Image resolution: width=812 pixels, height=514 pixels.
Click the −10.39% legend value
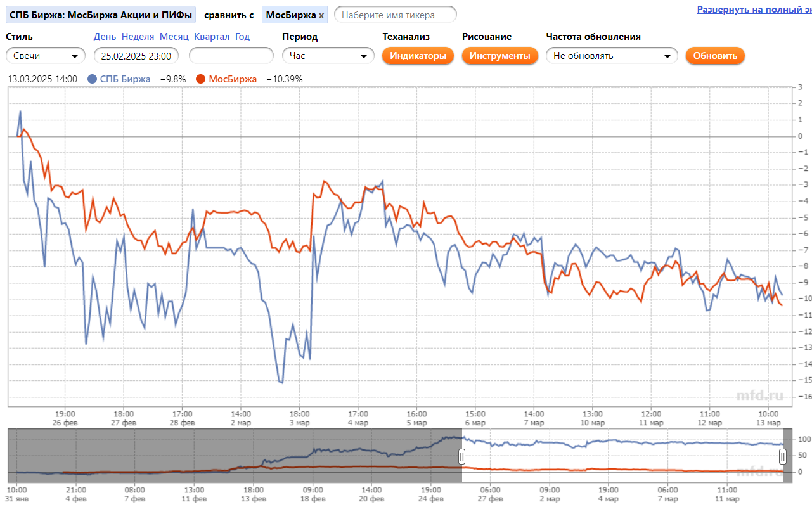284,79
